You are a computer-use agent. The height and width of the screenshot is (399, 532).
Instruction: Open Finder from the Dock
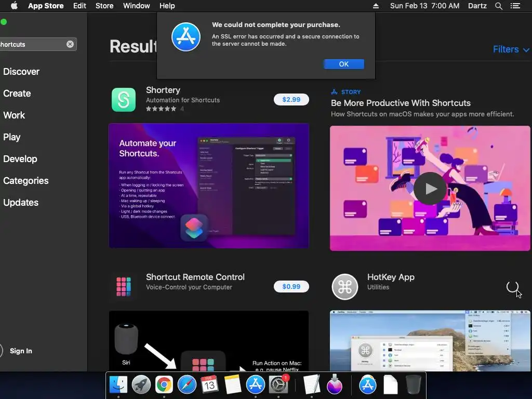pyautogui.click(x=118, y=384)
